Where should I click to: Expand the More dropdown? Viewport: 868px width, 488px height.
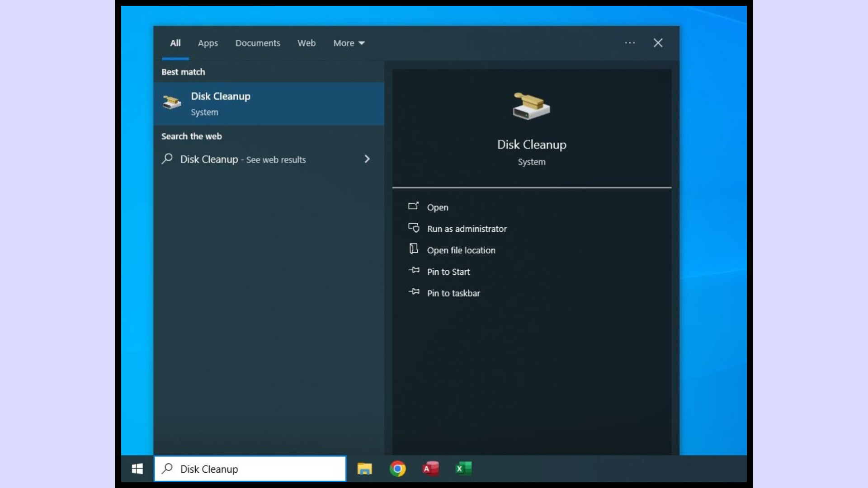point(349,43)
